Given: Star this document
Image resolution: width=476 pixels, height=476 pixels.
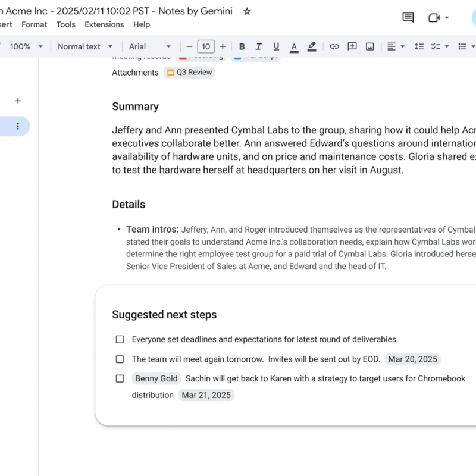Looking at the screenshot, I should click(247, 11).
